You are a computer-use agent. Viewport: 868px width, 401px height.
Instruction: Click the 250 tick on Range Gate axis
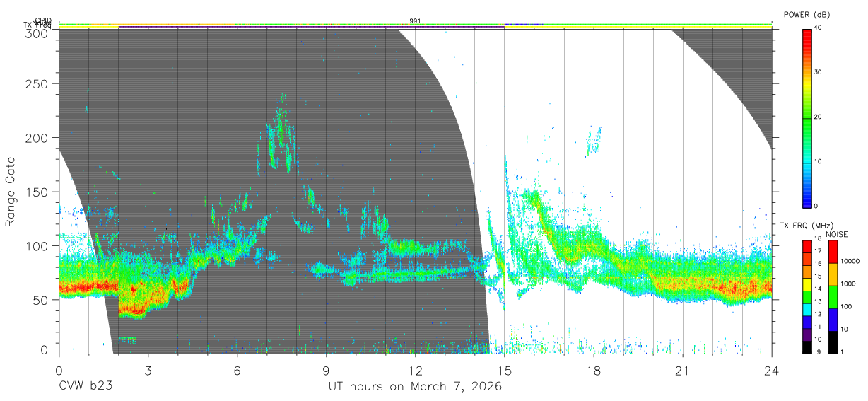click(x=37, y=83)
